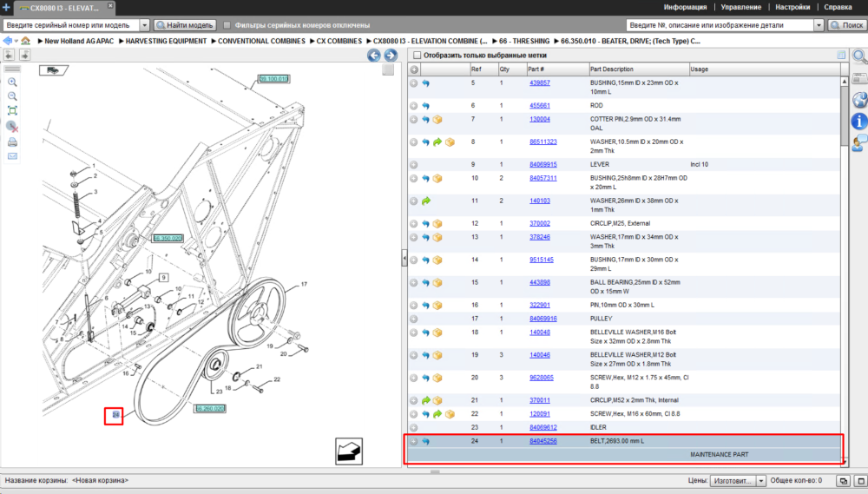Screen dimensions: 868x494
Task: Click the 39.100.010 label in diagram
Action: tap(274, 79)
